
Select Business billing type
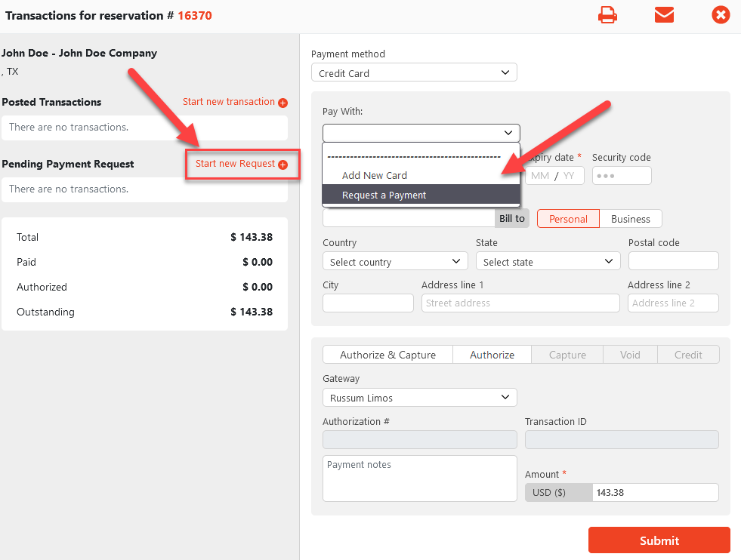pyautogui.click(x=630, y=219)
